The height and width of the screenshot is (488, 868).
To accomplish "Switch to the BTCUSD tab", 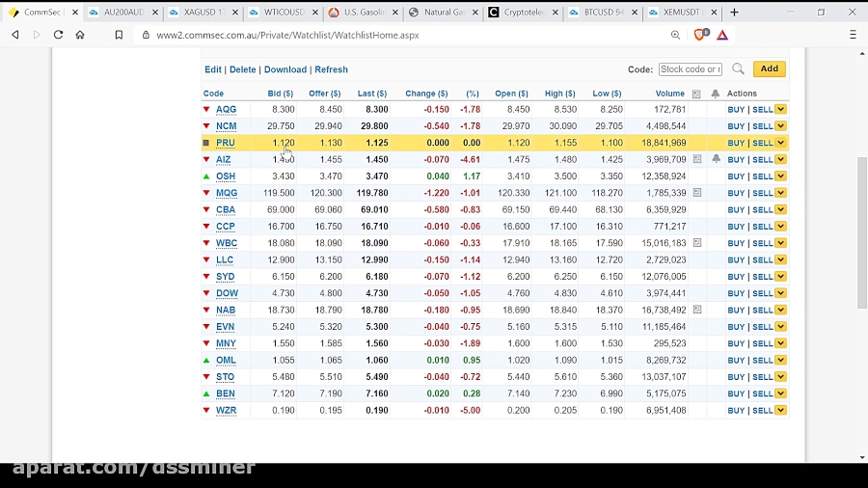I will click(602, 13).
